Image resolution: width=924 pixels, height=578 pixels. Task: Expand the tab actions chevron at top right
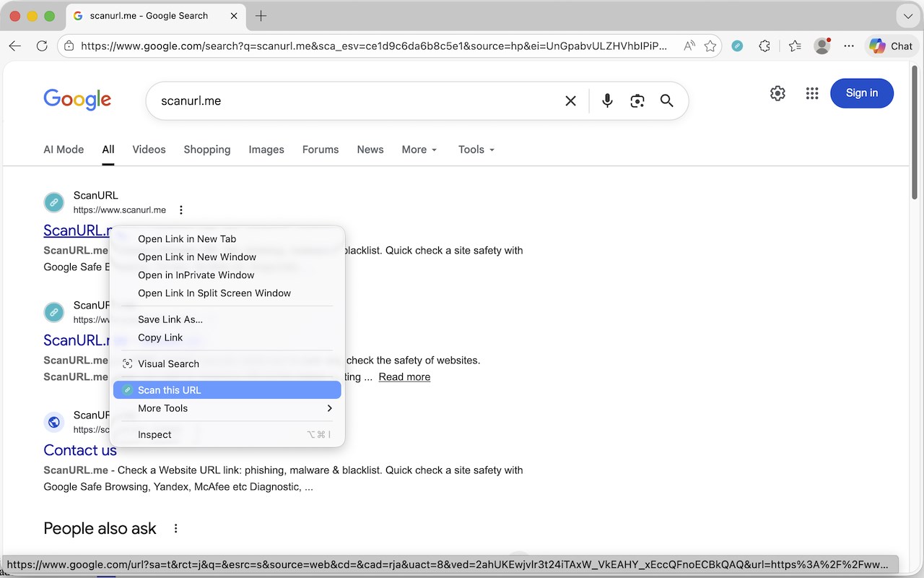coord(908,16)
